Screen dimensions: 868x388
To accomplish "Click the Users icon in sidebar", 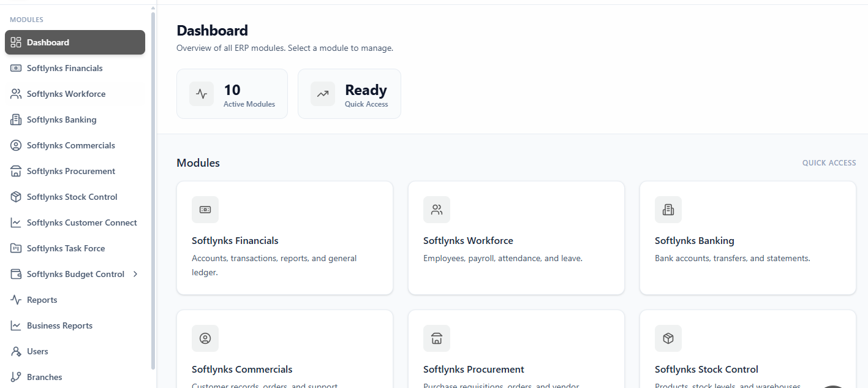I will pos(16,351).
